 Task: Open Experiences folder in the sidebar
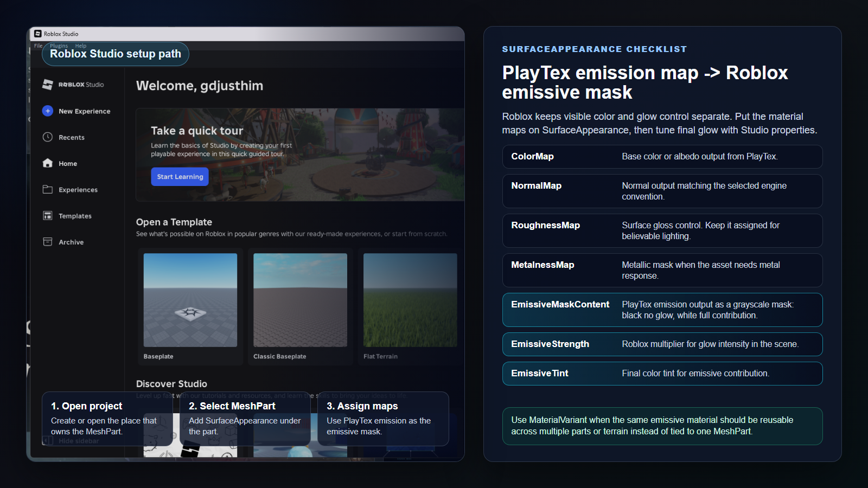pyautogui.click(x=70, y=190)
